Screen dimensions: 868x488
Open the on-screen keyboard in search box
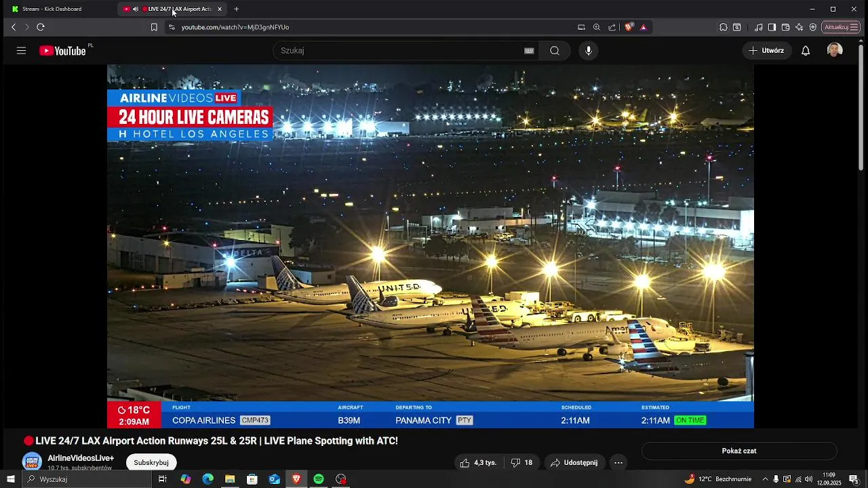tap(529, 51)
